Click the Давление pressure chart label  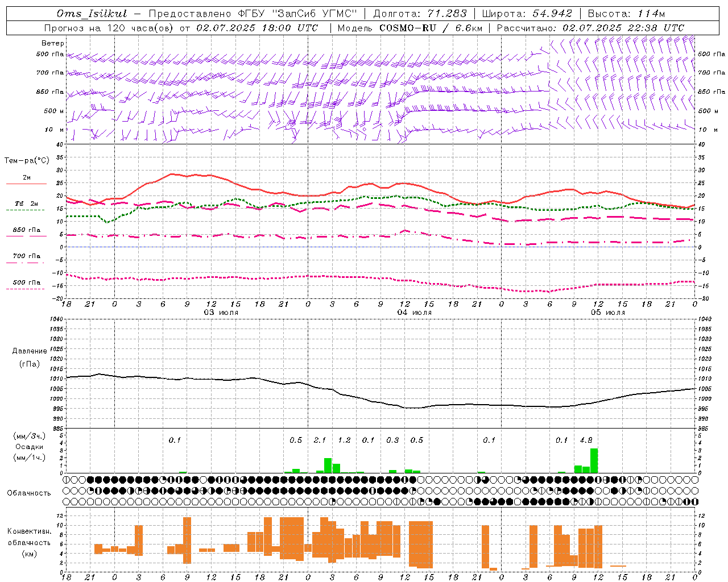30,351
